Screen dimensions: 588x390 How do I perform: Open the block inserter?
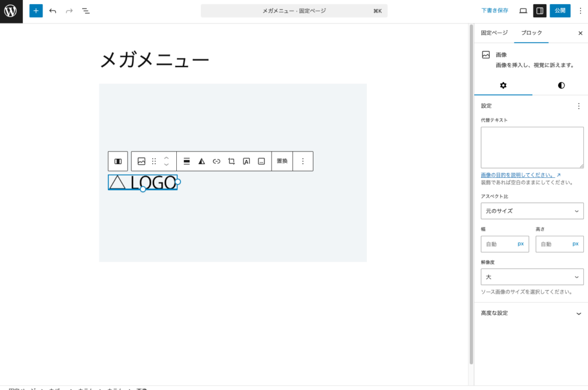[36, 10]
